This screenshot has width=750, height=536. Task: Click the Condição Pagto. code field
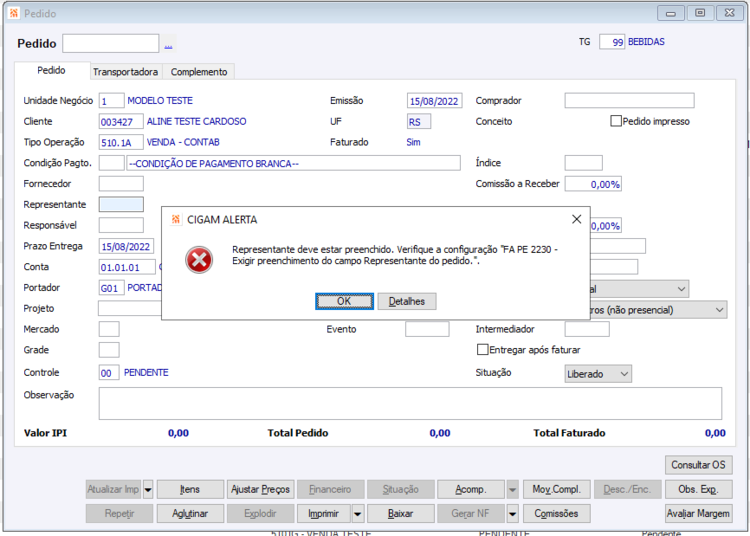point(111,163)
